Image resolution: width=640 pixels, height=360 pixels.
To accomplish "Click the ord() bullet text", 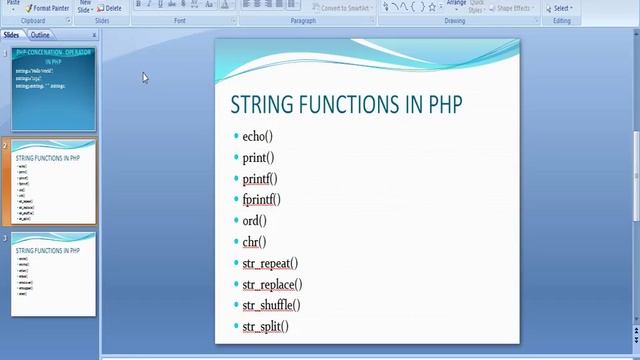I will (x=255, y=221).
